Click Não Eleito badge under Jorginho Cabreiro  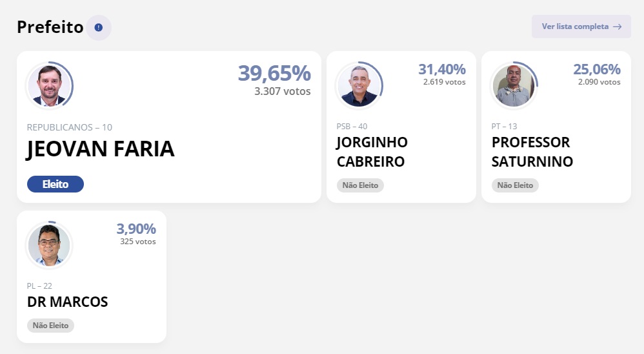(x=360, y=185)
